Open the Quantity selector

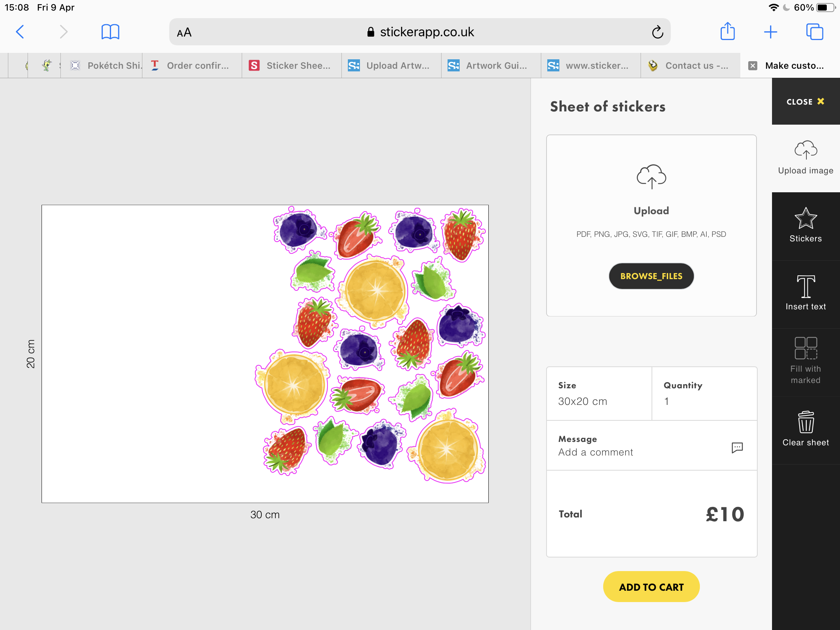tap(704, 394)
